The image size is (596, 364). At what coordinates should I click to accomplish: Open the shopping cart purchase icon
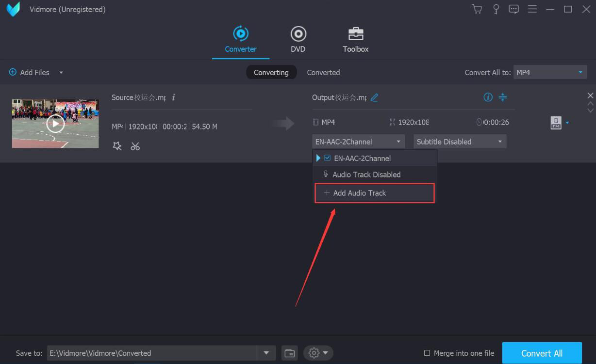(477, 9)
